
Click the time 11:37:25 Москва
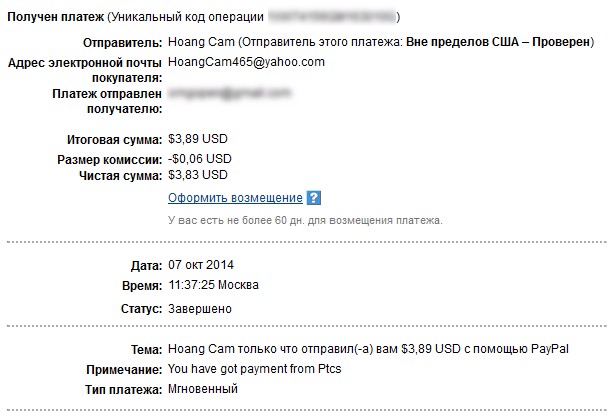click(213, 286)
